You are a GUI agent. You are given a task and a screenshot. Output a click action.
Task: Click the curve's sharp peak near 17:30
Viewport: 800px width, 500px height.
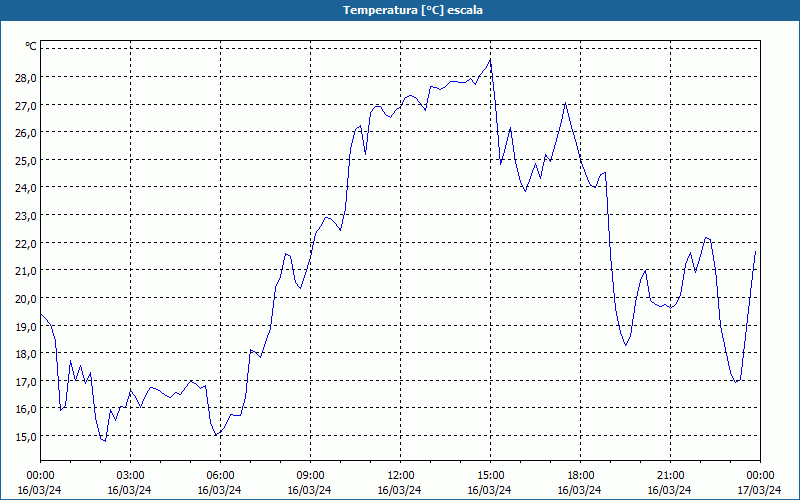[x=565, y=104]
